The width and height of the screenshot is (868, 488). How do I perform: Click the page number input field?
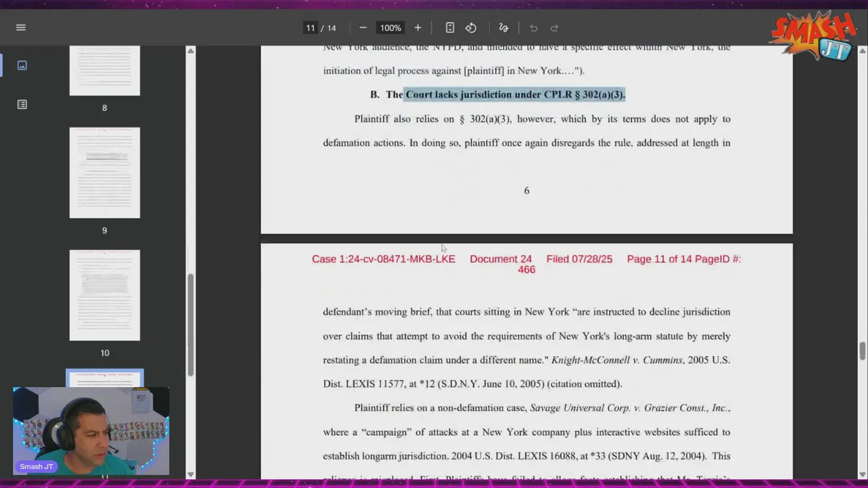pos(310,28)
